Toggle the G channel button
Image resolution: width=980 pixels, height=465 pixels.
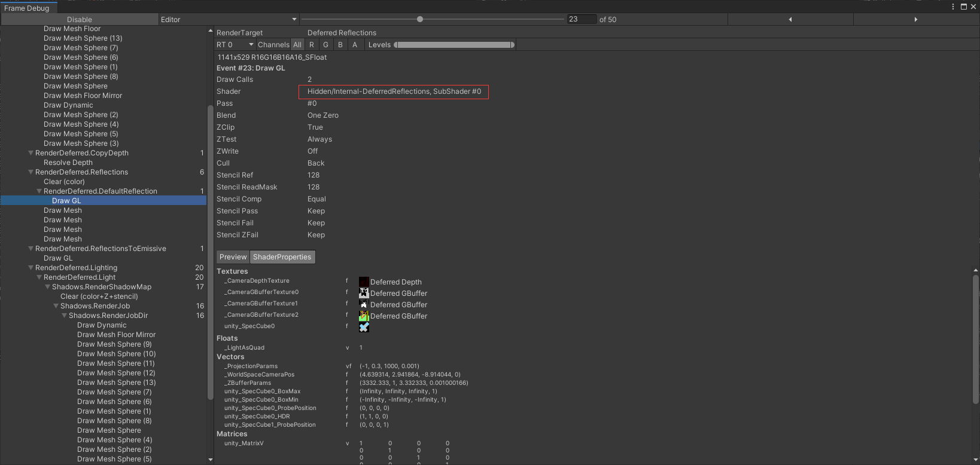tap(326, 45)
